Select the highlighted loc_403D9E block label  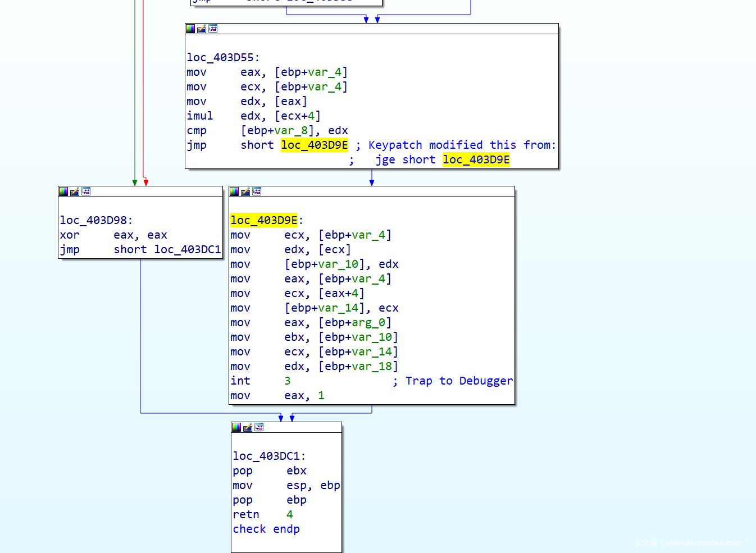point(263,220)
